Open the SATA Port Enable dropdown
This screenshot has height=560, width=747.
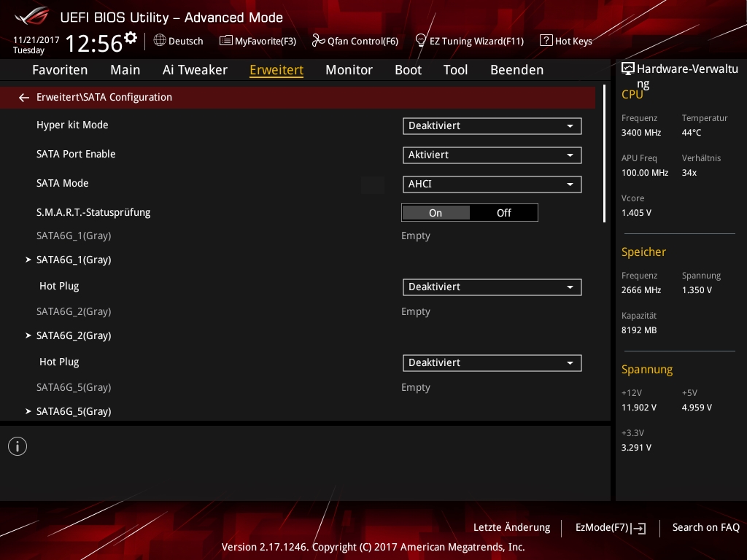pyautogui.click(x=492, y=155)
